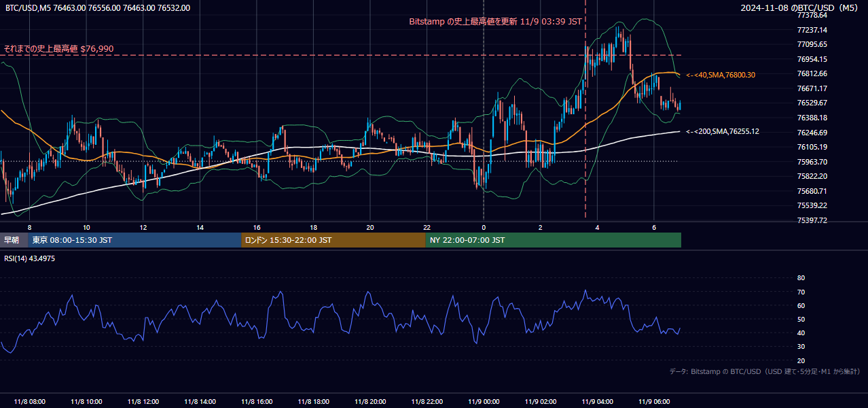Click the "Bitstamp の史上最高値を更新" annotation
868x408 pixels.
coord(495,22)
